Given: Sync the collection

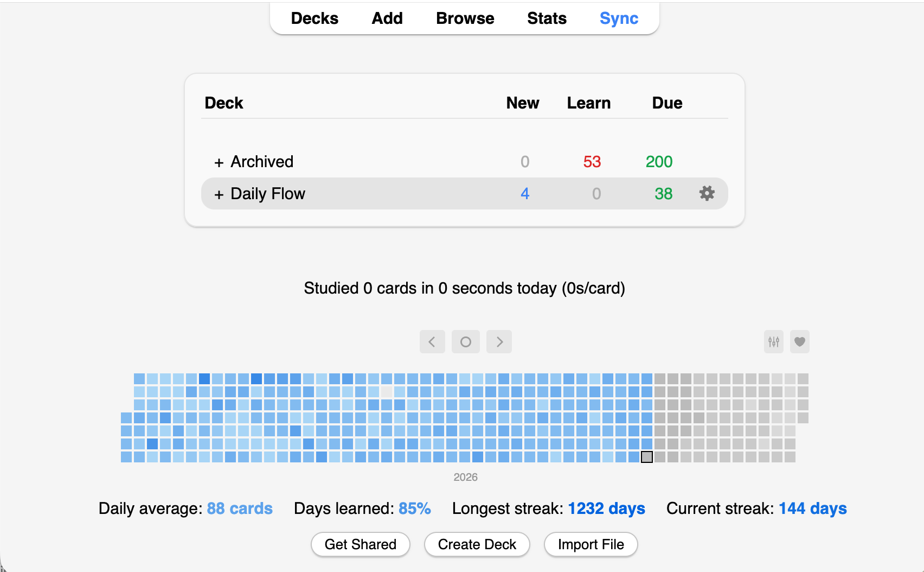Looking at the screenshot, I should pyautogui.click(x=619, y=18).
